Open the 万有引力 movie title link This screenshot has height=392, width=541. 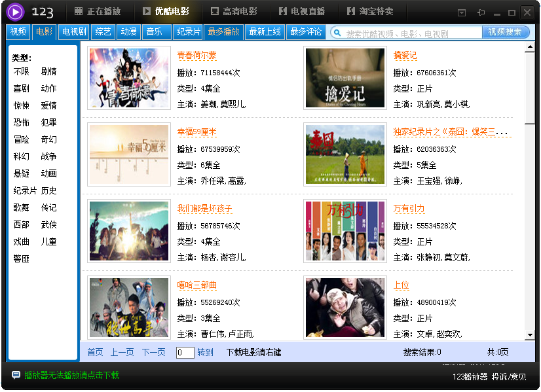coord(409,209)
